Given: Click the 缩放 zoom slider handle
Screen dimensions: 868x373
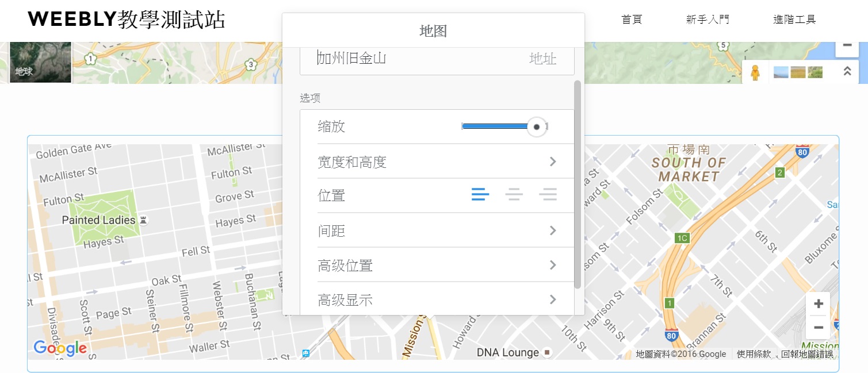Looking at the screenshot, I should pos(537,126).
